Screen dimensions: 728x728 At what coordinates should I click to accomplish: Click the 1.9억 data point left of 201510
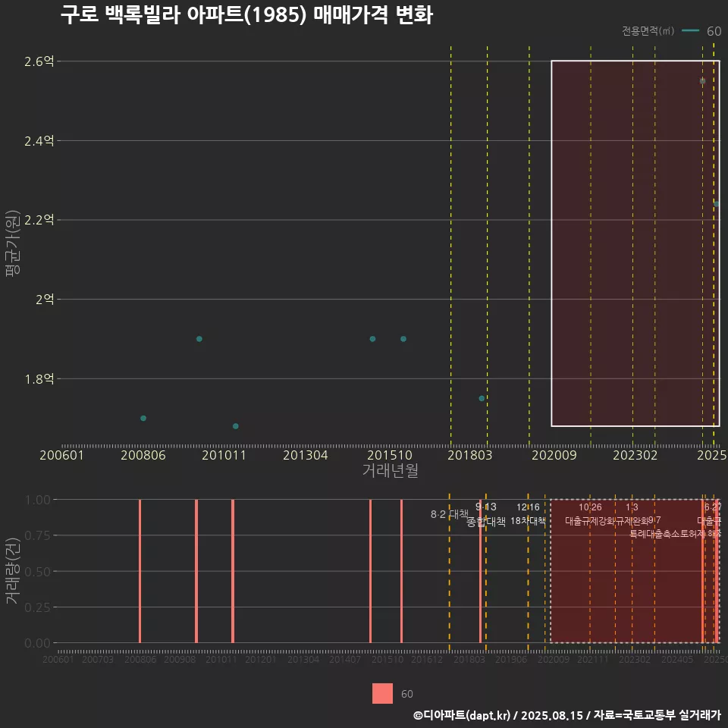372,339
